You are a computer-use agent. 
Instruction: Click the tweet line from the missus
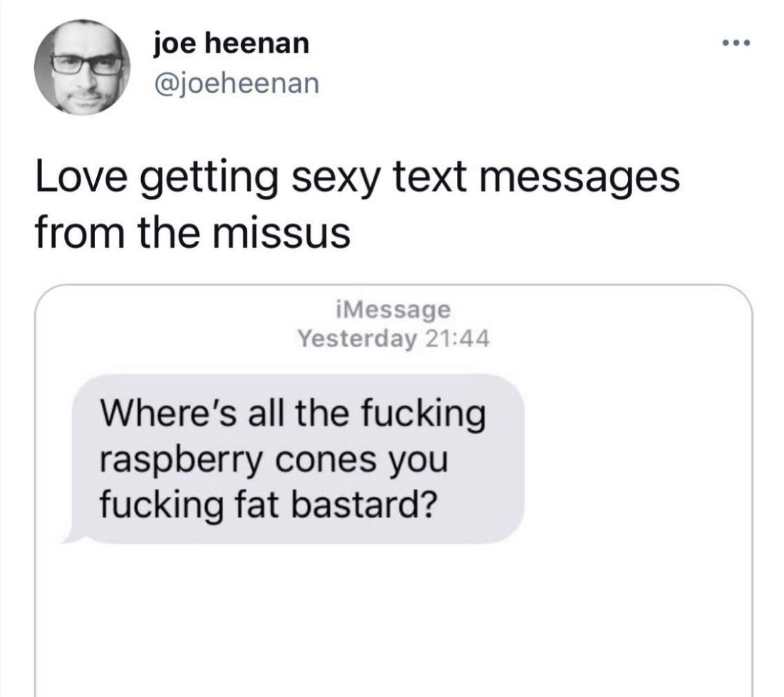(x=192, y=233)
